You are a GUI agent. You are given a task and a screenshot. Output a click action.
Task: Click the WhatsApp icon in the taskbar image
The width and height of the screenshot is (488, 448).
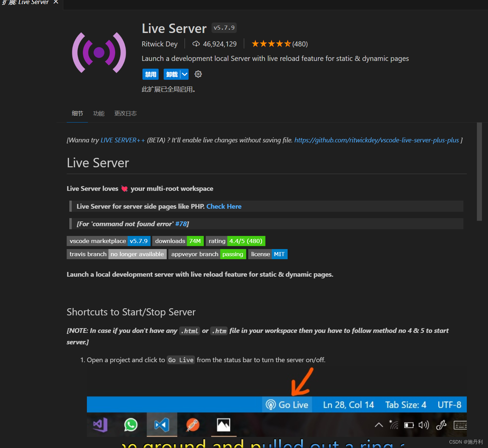click(x=131, y=425)
